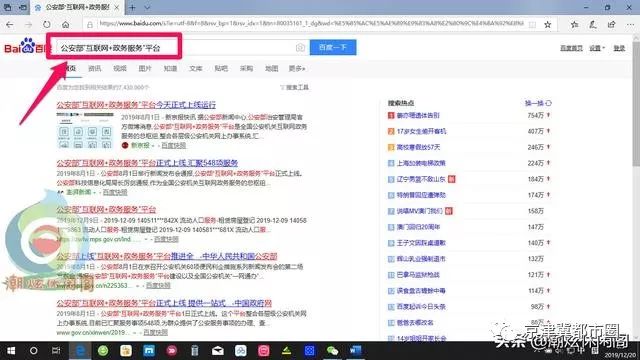Open result 平台正式上线 汇聚548项服务
This screenshot has height=360, width=640.
click(147, 163)
